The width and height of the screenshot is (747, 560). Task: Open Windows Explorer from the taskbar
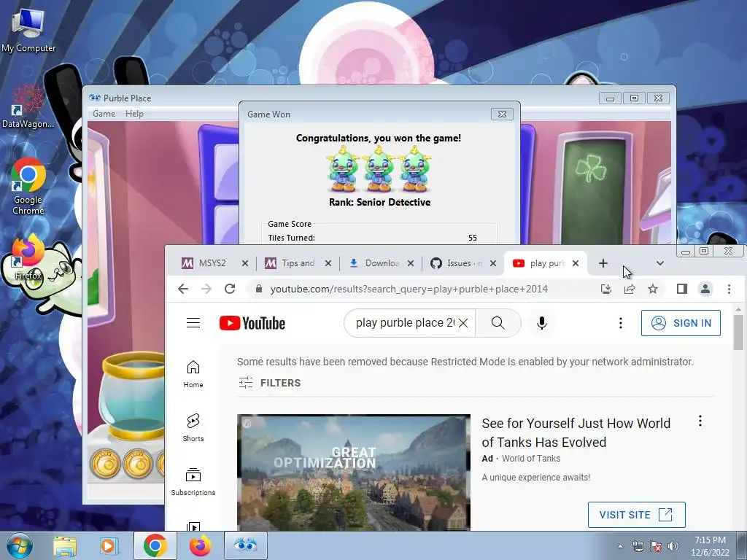tap(65, 545)
